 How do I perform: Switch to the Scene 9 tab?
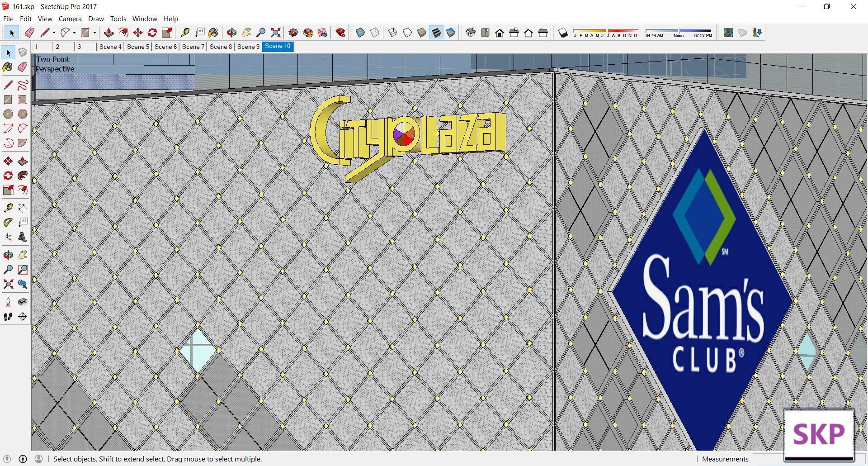click(x=248, y=47)
